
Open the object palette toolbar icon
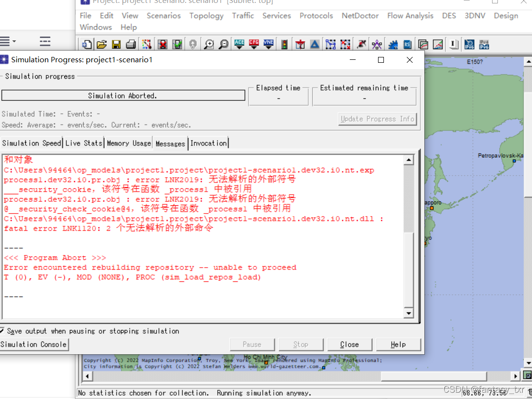[x=147, y=44]
